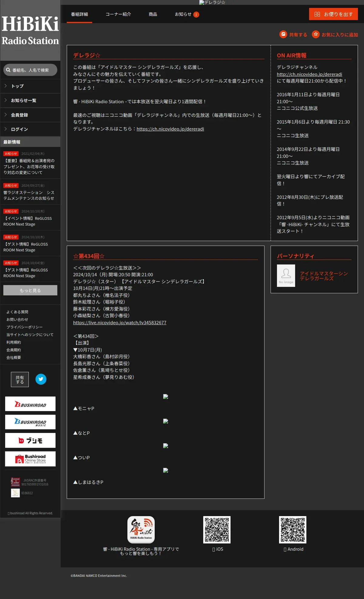The width and height of the screenshot is (364, 599).
Task: Click the notification count badge on お知らせ
Action: pos(196,15)
